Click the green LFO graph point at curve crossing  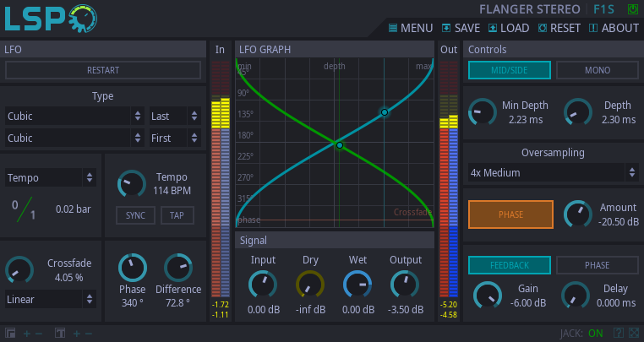click(340, 145)
